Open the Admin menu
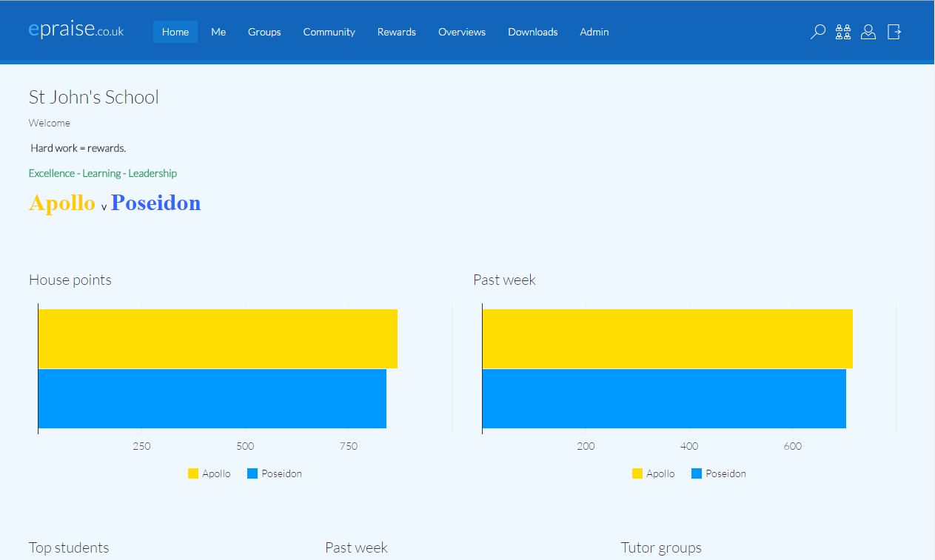 594,32
